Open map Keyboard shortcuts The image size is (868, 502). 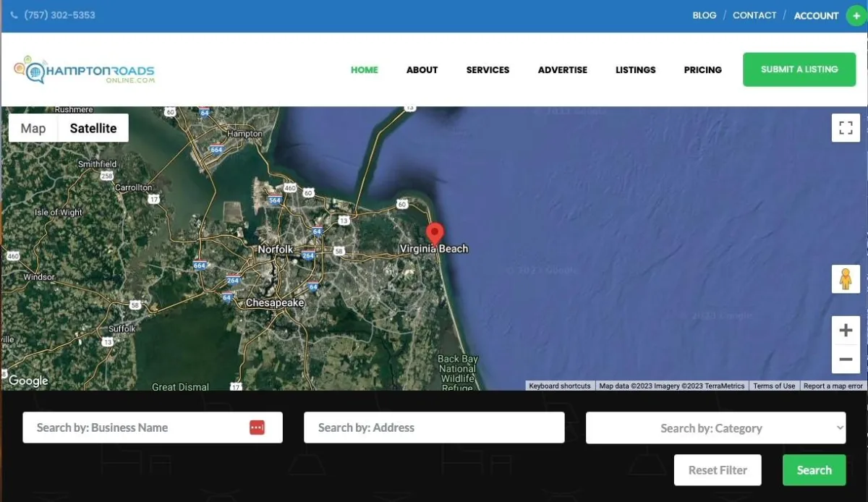click(560, 386)
